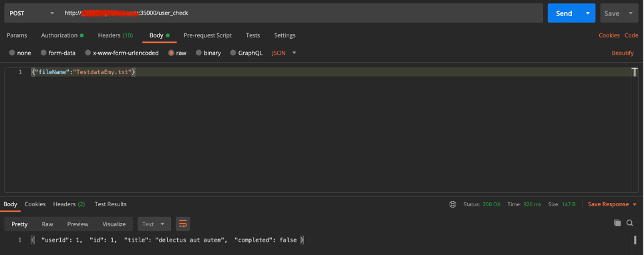Click the globe network info icon
644x255 pixels.
453,204
